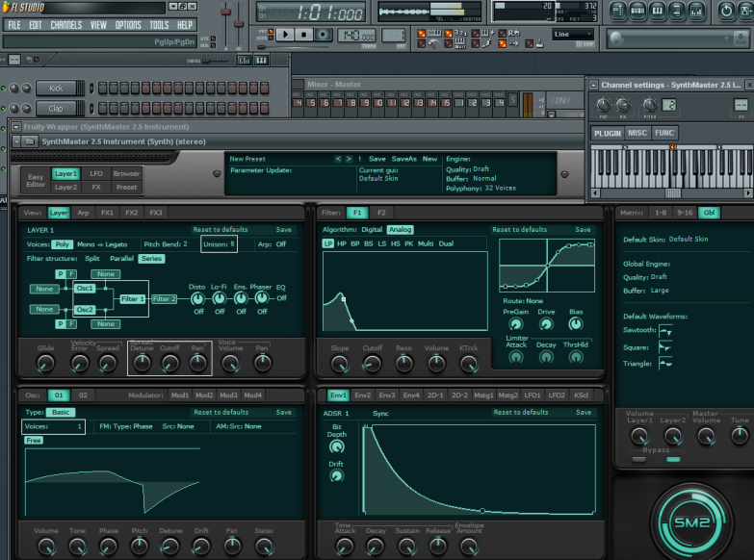Select the HP filter type
Viewport: 754px width, 560px height.
(x=342, y=243)
